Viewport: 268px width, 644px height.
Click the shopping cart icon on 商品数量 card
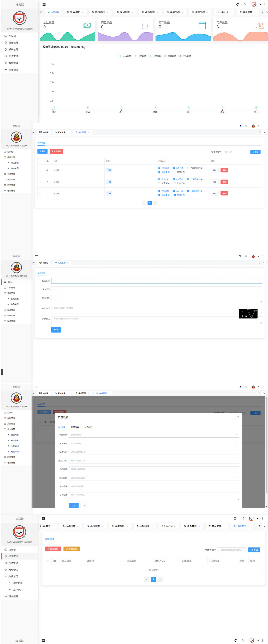pos(144,25)
